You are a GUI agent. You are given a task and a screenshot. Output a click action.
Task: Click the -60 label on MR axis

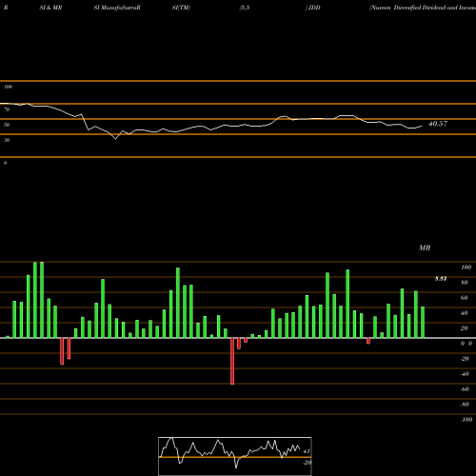(465, 389)
